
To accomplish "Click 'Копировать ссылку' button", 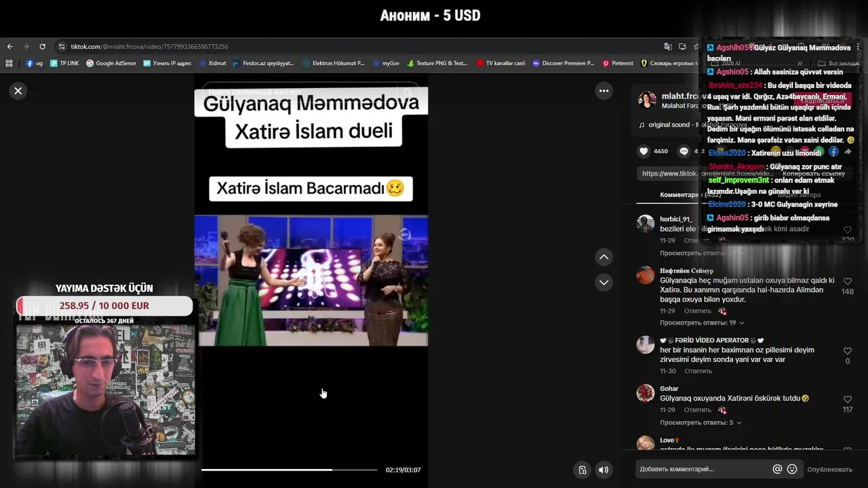I will click(x=814, y=174).
